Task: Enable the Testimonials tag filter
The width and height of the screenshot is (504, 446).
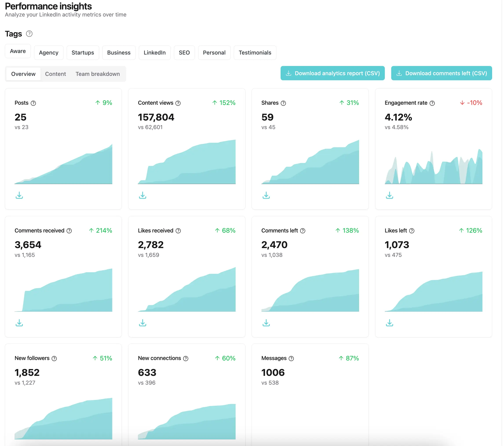Action: point(255,53)
